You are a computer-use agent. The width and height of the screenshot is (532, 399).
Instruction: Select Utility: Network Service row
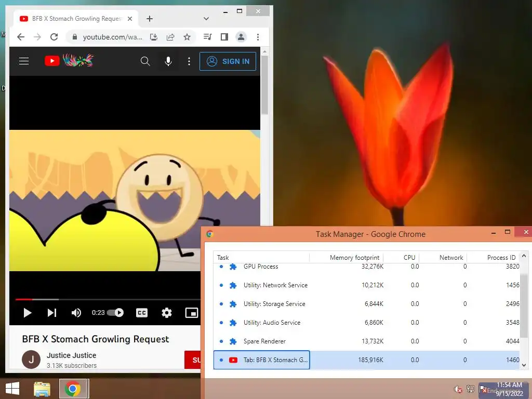pos(367,285)
